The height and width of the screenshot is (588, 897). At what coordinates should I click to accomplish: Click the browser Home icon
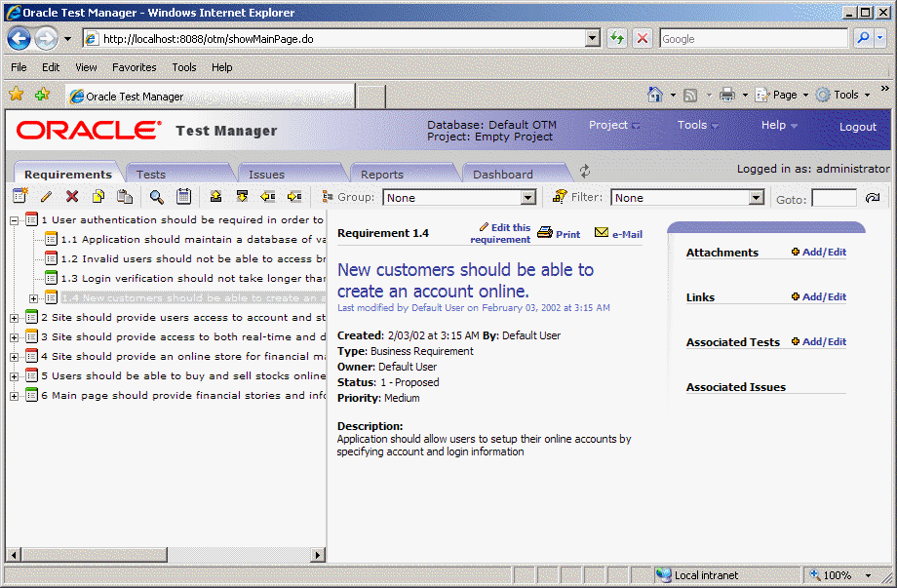tap(655, 95)
